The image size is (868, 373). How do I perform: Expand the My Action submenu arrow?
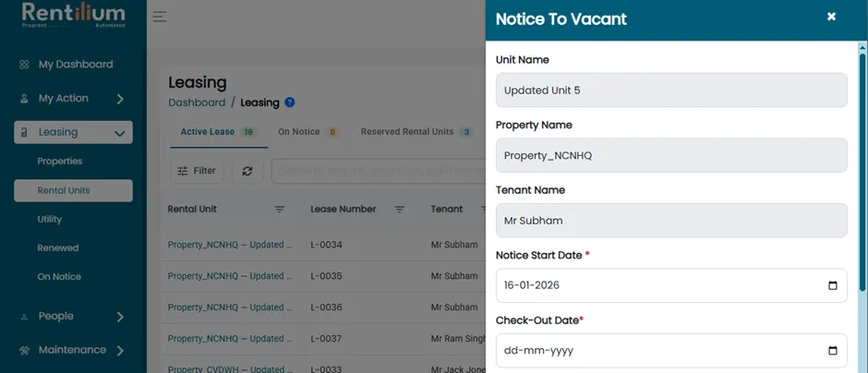click(120, 99)
